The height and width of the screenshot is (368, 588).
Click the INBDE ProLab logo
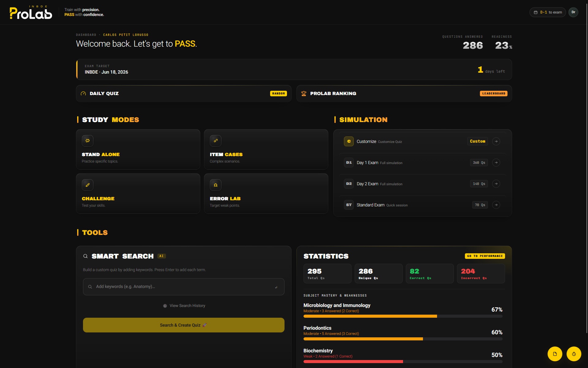[31, 12]
